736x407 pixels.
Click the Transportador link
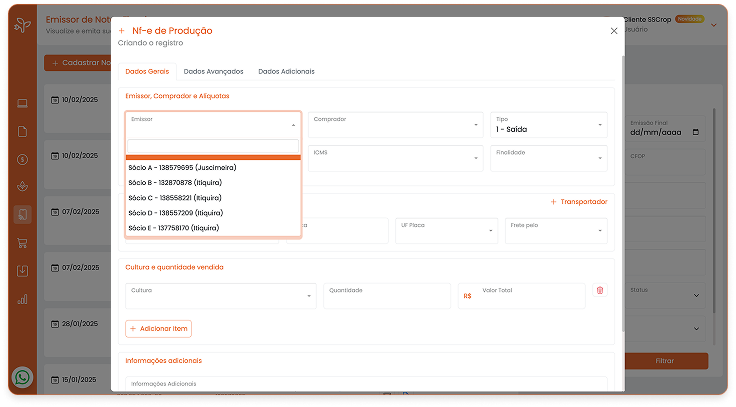(x=579, y=202)
